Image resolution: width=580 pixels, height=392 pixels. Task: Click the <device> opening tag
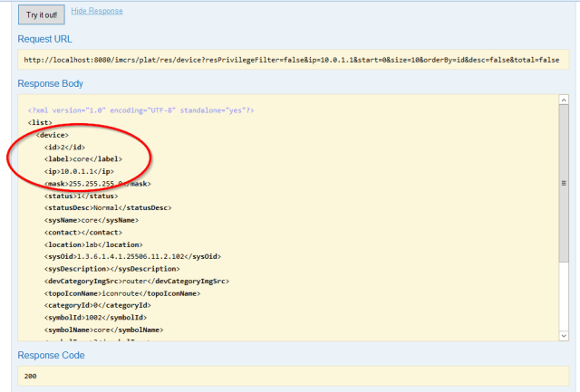click(x=53, y=135)
